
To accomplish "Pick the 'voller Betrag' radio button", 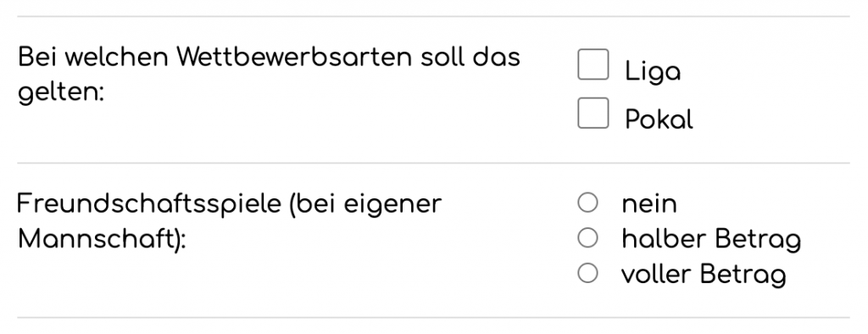I will click(587, 273).
